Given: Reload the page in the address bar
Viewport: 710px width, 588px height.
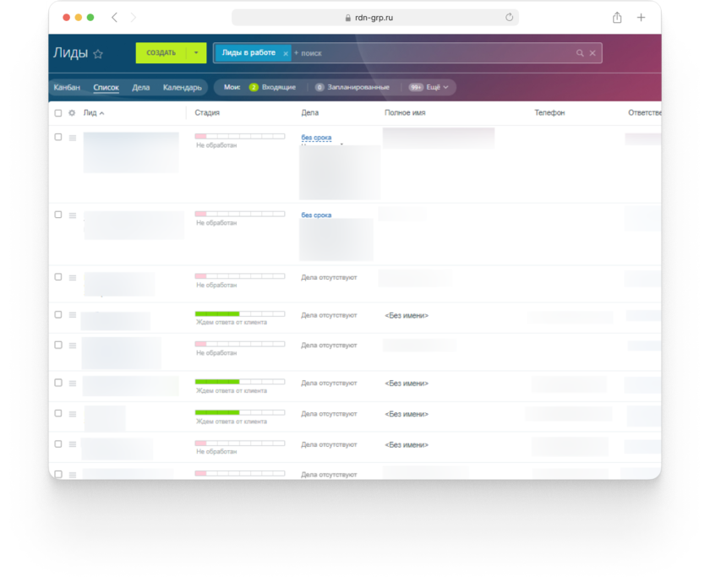Looking at the screenshot, I should tap(509, 18).
